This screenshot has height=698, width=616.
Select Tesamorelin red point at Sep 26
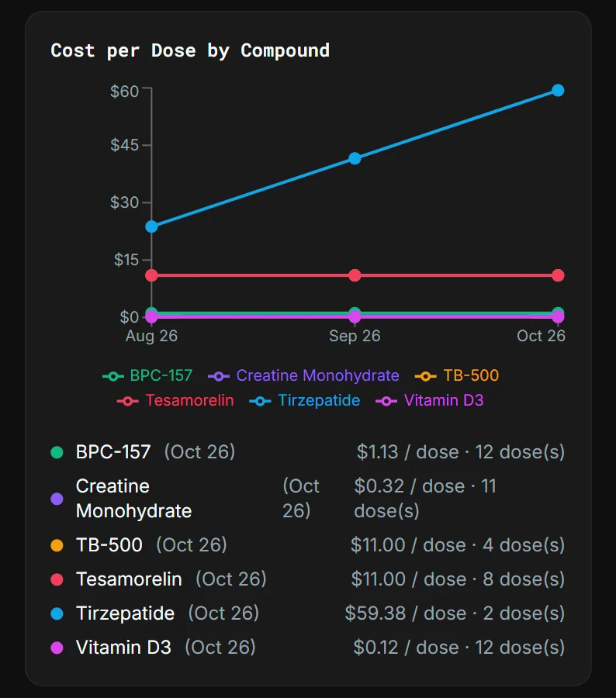(355, 275)
